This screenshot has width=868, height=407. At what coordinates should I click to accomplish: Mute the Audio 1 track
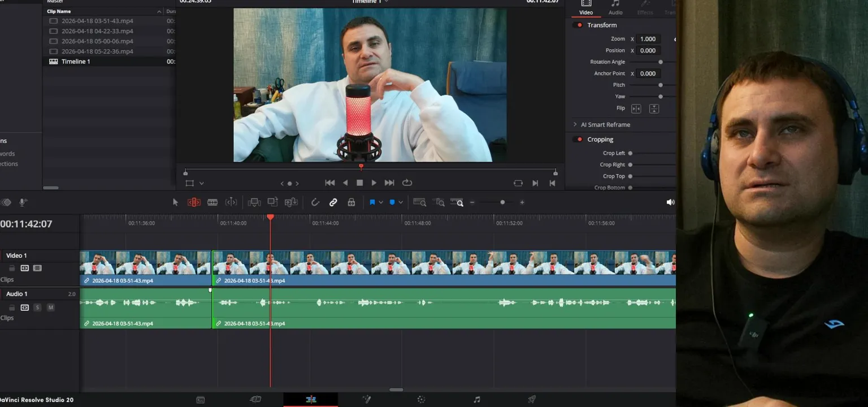coord(51,308)
